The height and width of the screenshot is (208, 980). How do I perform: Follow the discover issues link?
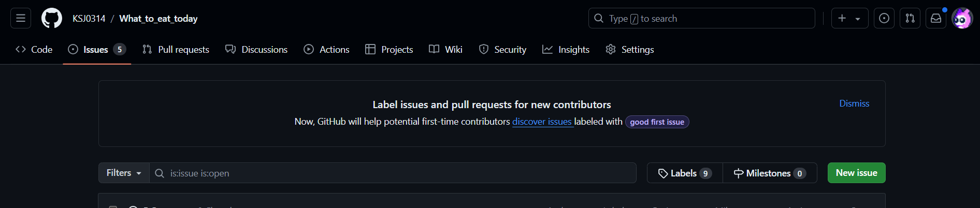(542, 122)
